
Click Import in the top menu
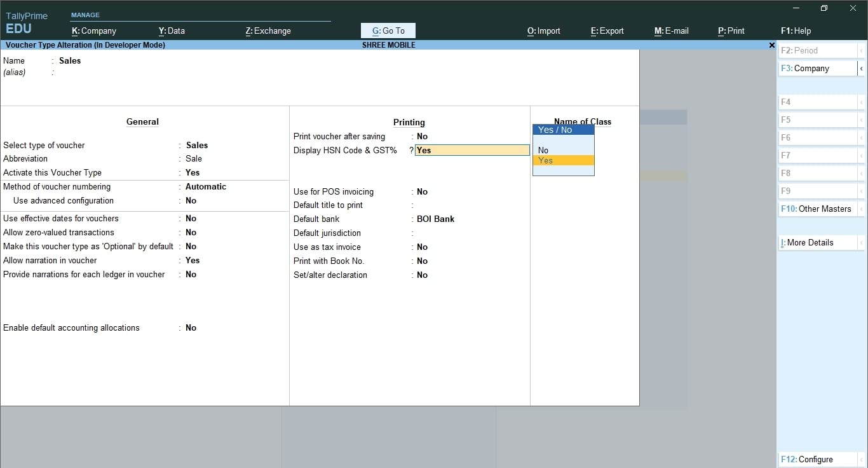click(x=544, y=31)
